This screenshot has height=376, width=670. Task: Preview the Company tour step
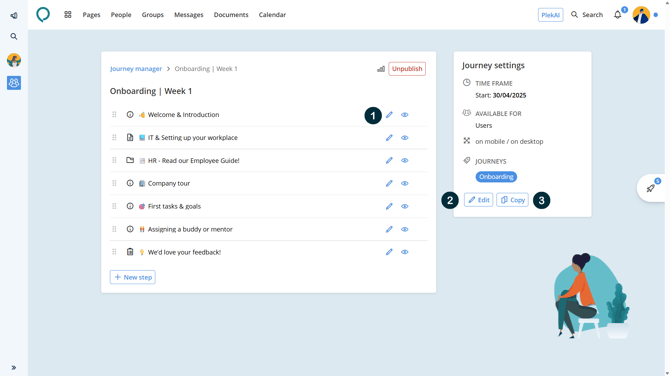(405, 183)
